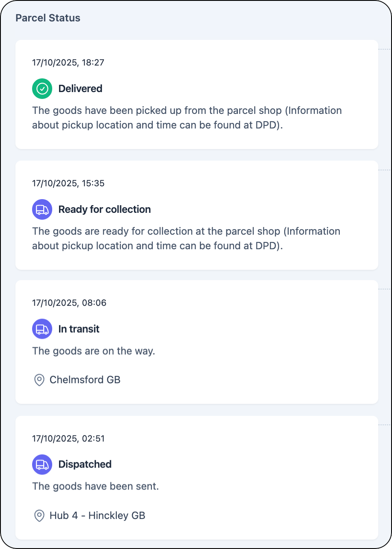Click the In transit truck icon

coord(42,329)
